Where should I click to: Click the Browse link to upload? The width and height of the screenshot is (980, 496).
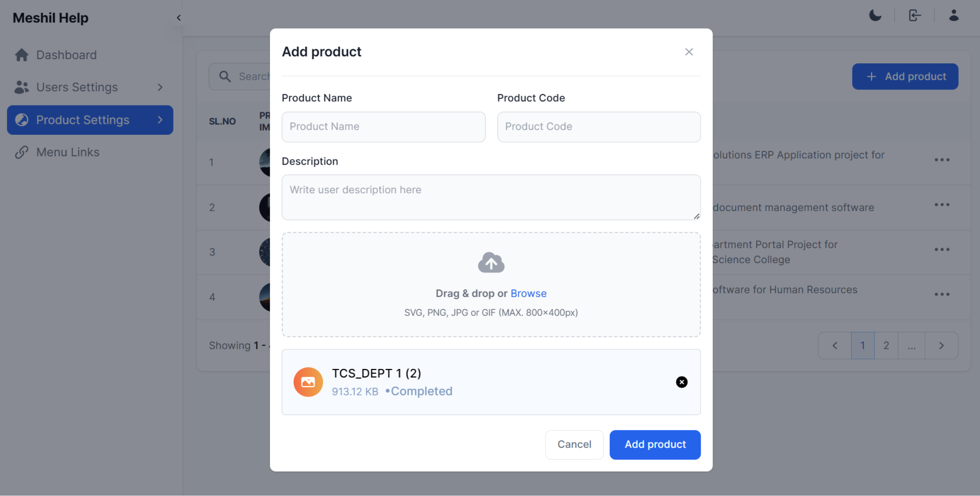(x=528, y=293)
